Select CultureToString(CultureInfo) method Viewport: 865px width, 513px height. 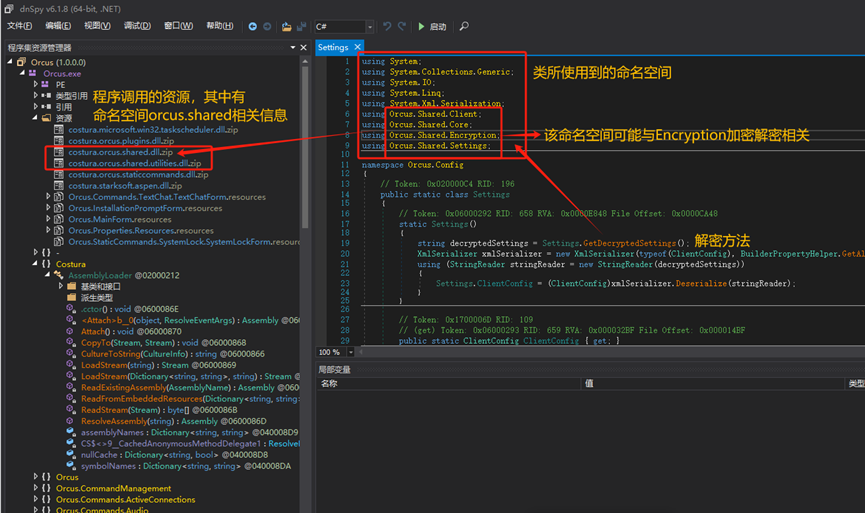click(173, 354)
